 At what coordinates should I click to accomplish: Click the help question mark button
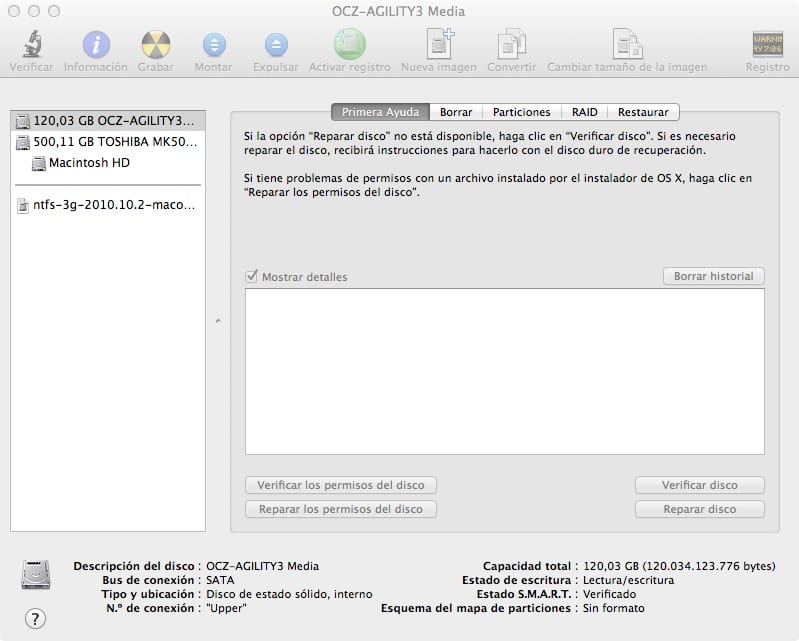(x=35, y=617)
